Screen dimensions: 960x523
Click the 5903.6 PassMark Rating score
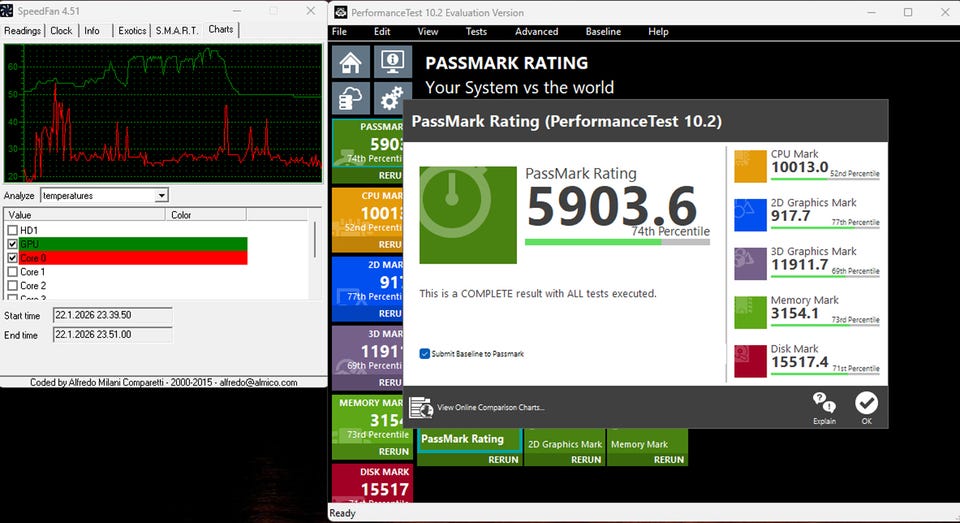point(612,206)
